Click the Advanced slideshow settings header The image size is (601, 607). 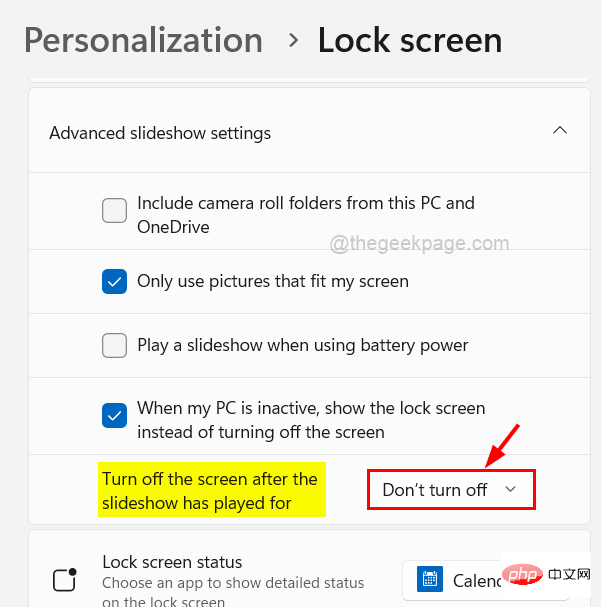pyautogui.click(x=160, y=133)
